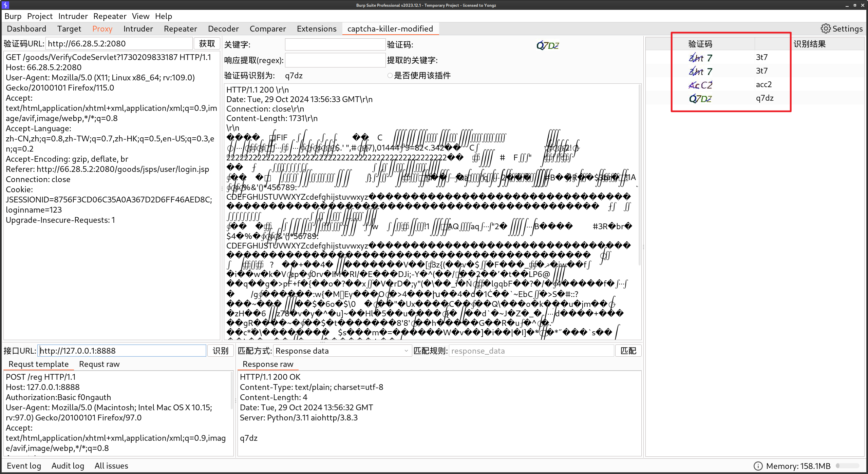Open the Intruder menu in menu bar
The height and width of the screenshot is (474, 868).
(x=73, y=16)
